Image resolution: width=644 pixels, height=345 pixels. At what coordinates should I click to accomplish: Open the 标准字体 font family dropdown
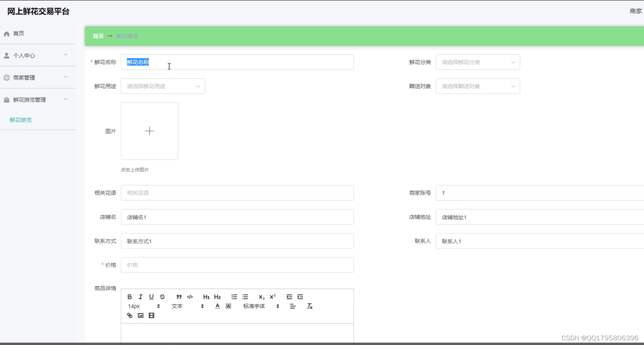click(x=261, y=306)
